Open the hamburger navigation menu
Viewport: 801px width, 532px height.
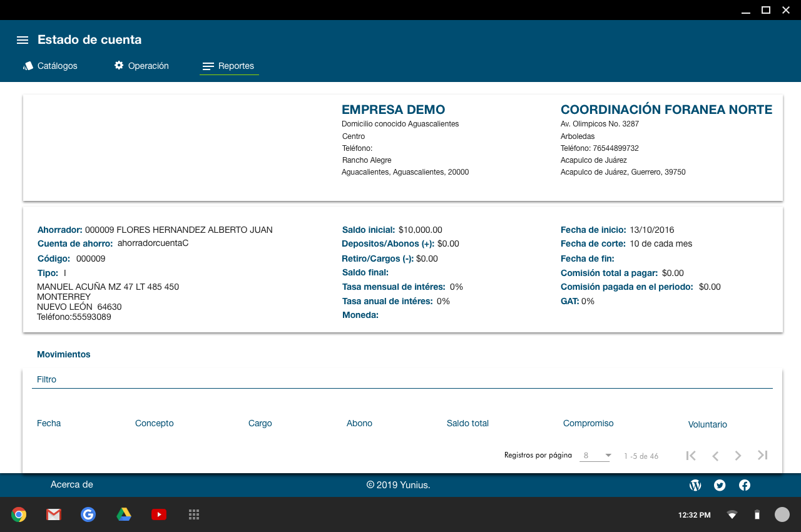pos(23,40)
